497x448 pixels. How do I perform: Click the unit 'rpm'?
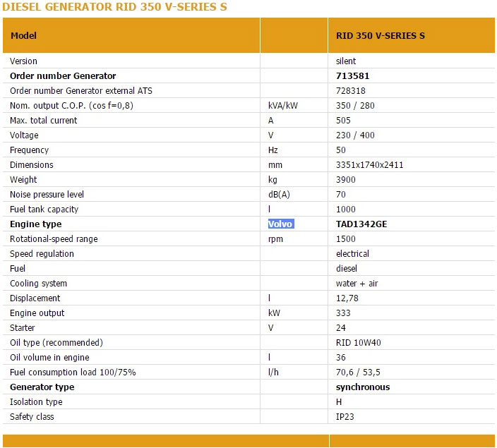click(275, 239)
